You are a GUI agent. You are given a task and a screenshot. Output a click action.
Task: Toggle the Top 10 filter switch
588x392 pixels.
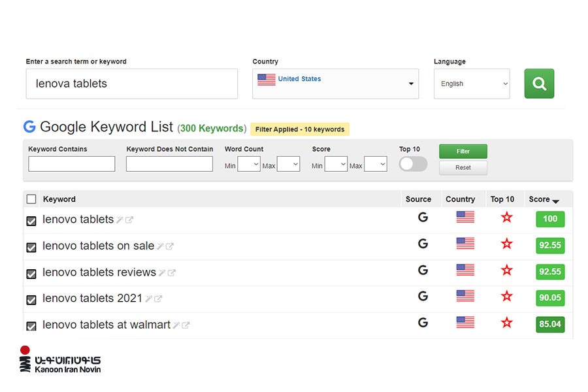pyautogui.click(x=413, y=164)
